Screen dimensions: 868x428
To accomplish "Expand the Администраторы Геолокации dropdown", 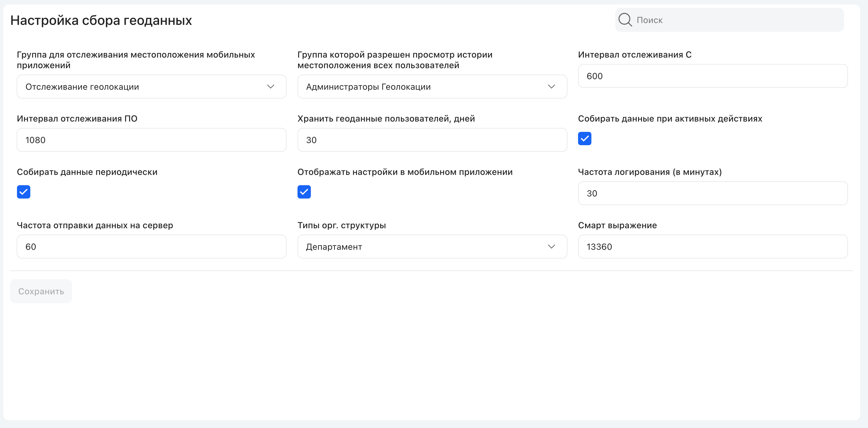I will [432, 87].
